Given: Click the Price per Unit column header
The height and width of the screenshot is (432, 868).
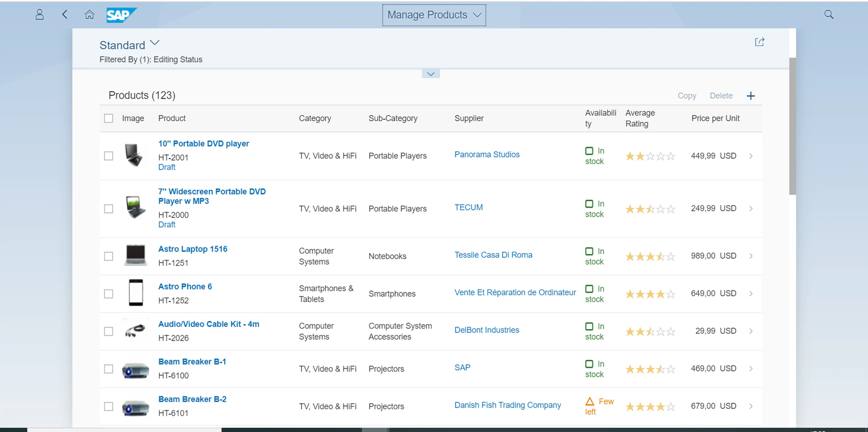Looking at the screenshot, I should coord(715,119).
